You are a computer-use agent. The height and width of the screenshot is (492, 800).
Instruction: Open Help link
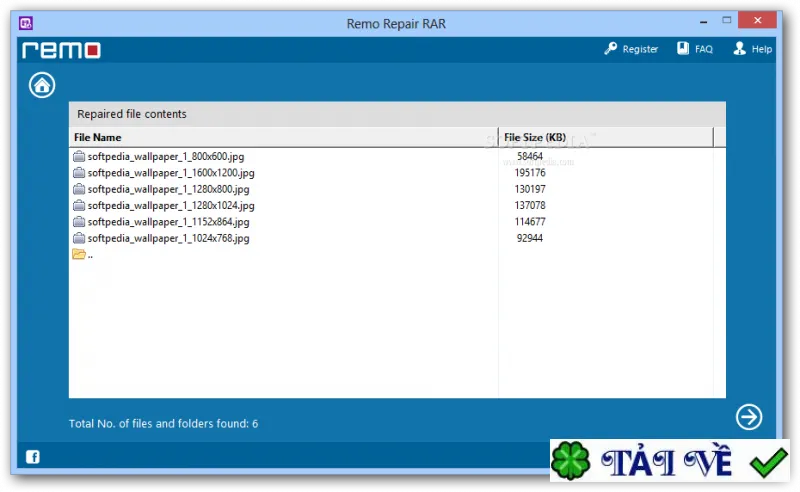pyautogui.click(x=761, y=49)
